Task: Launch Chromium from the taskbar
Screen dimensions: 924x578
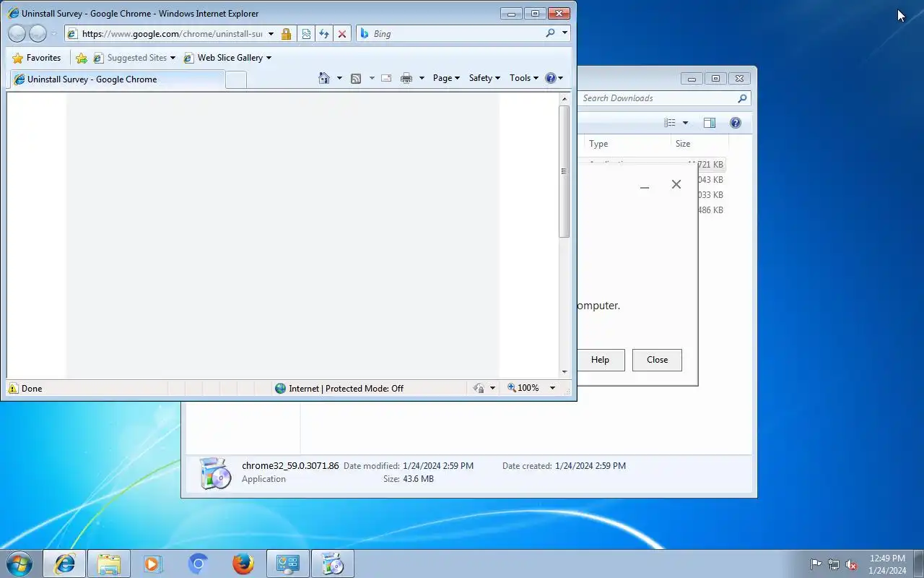Action: 198,564
